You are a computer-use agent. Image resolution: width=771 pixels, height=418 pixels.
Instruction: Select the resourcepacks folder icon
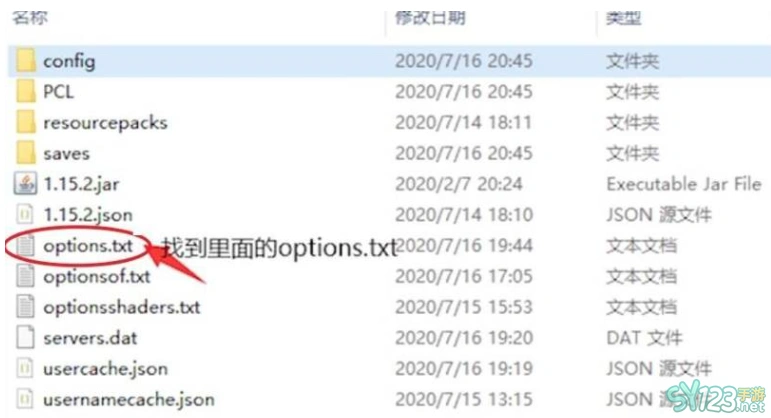pyautogui.click(x=26, y=122)
